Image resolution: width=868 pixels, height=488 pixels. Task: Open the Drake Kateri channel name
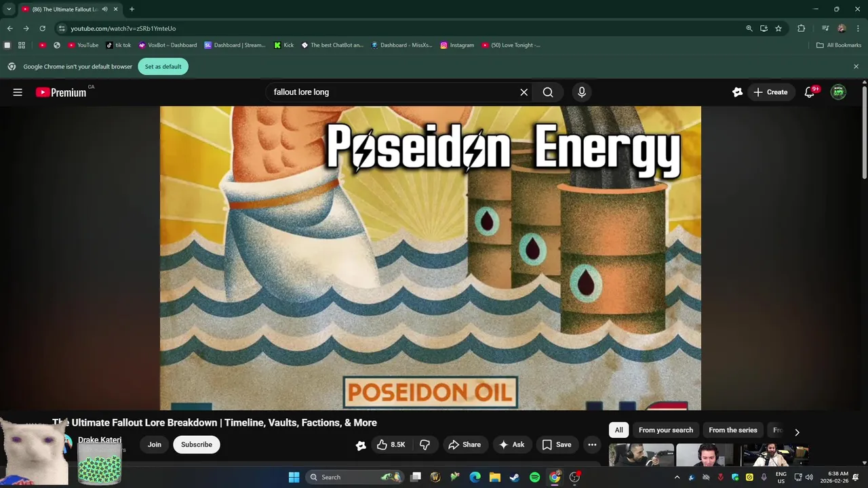tap(100, 440)
